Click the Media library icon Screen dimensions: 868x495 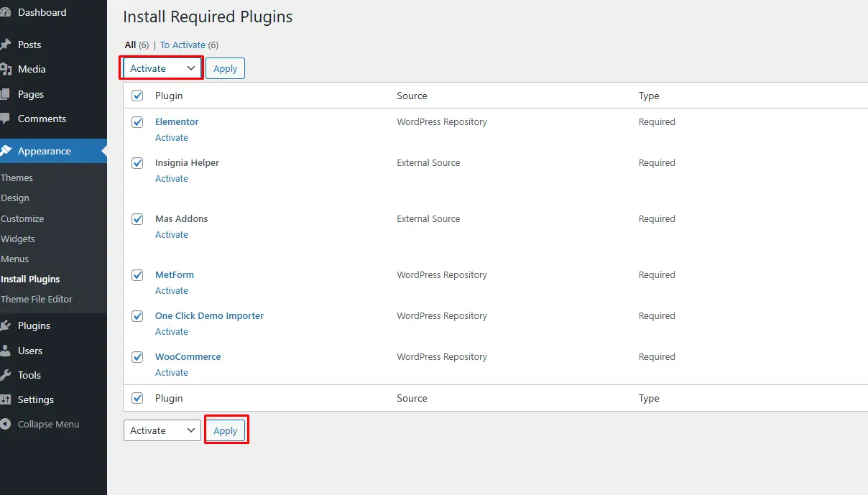pos(5,69)
